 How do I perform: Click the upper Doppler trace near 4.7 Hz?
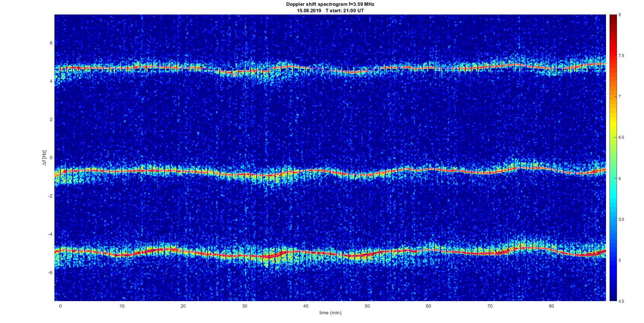pyautogui.click(x=330, y=69)
